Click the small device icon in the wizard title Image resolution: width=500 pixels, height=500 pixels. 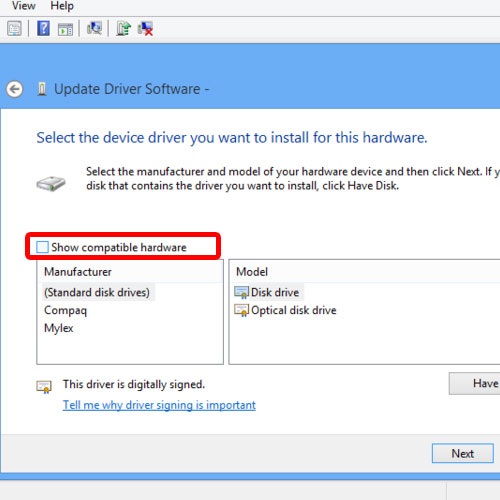42,89
